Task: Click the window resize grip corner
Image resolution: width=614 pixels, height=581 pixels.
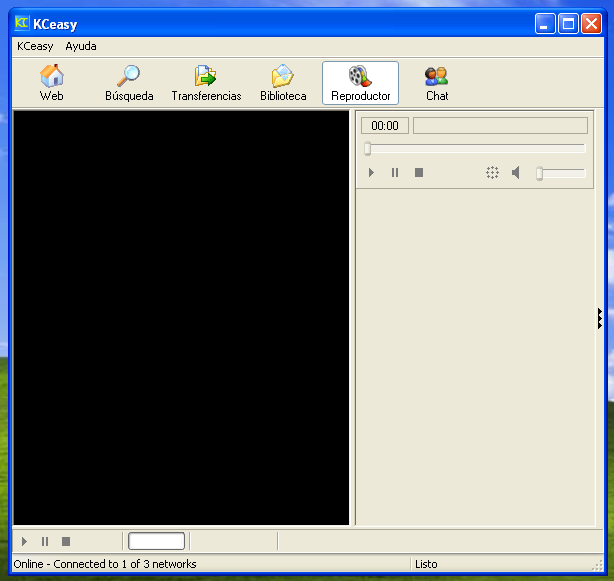Action: [598, 565]
